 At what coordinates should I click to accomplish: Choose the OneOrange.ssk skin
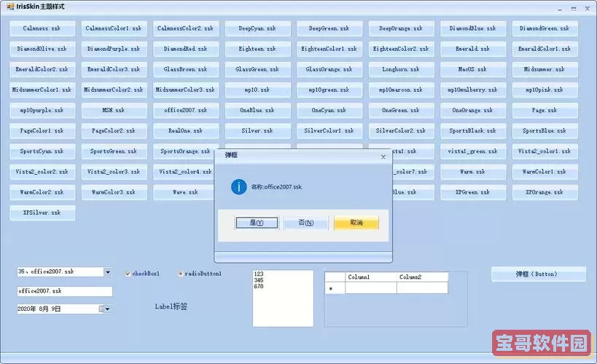473,111
